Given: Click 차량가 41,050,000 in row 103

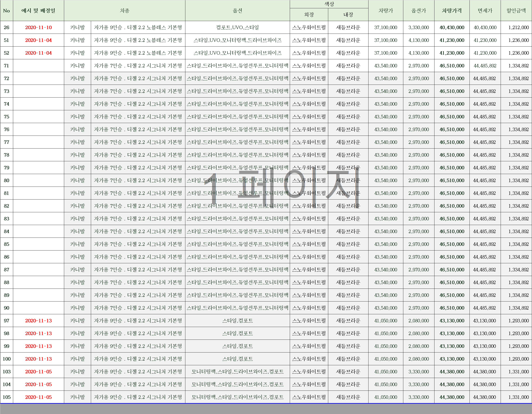Looking at the screenshot, I should point(386,372).
